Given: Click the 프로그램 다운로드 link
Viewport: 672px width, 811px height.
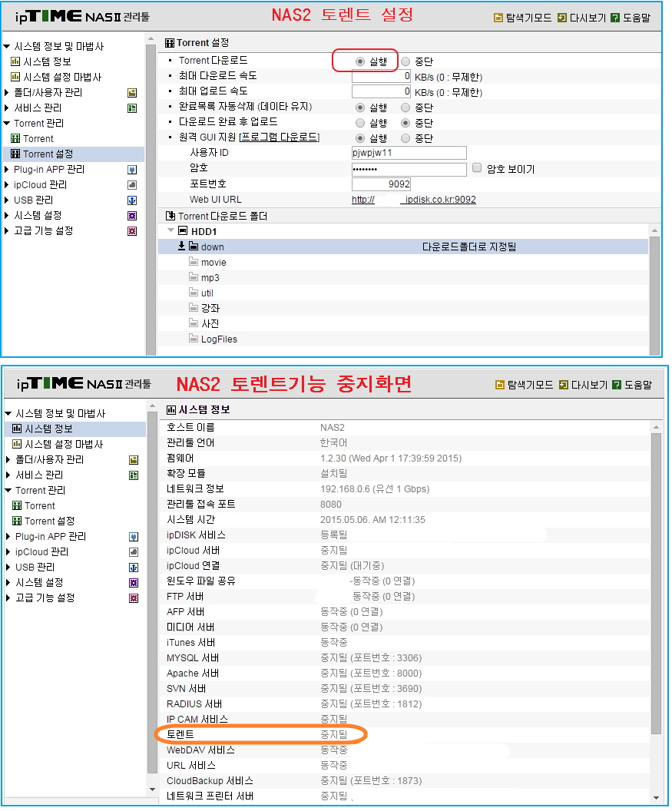Looking at the screenshot, I should point(280,137).
